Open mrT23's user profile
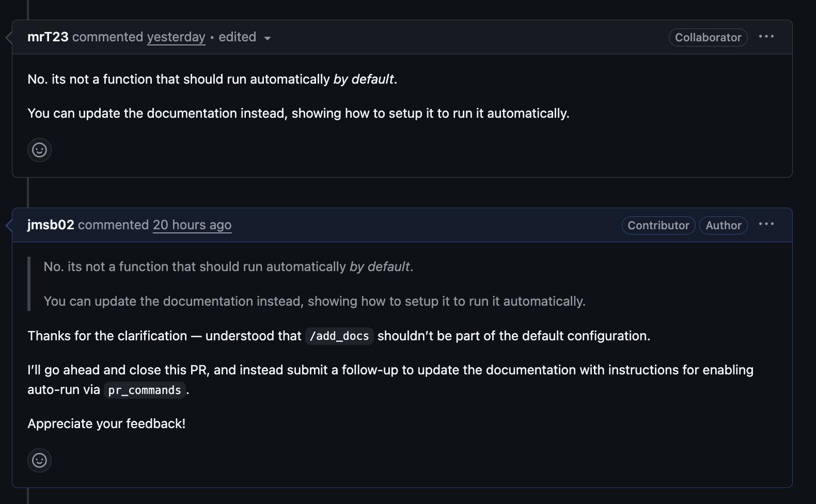816x504 pixels. 48,37
